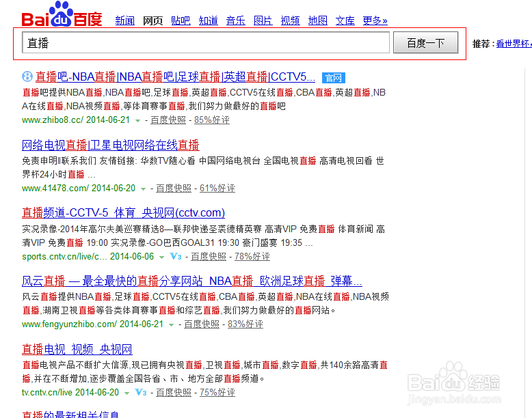Open the 风云直播 result title
The height and width of the screenshot is (418, 532).
coord(191,281)
